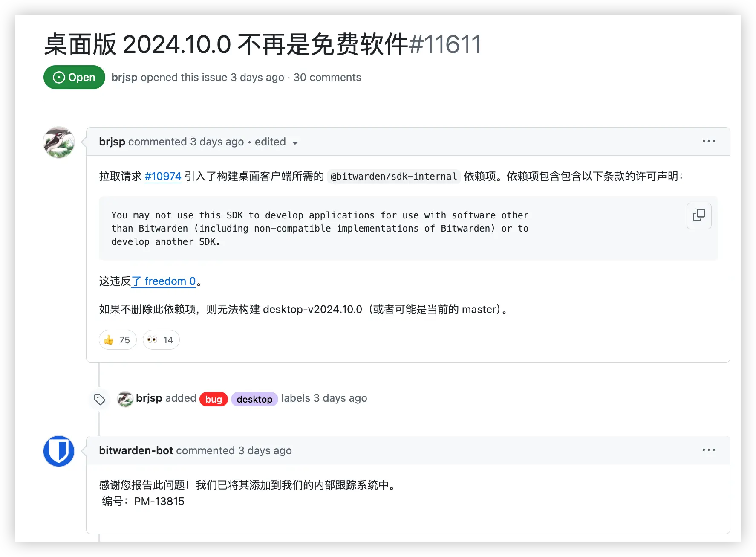Copy the SDK license code block
Image resolution: width=756 pixels, height=557 pixels.
tap(699, 216)
